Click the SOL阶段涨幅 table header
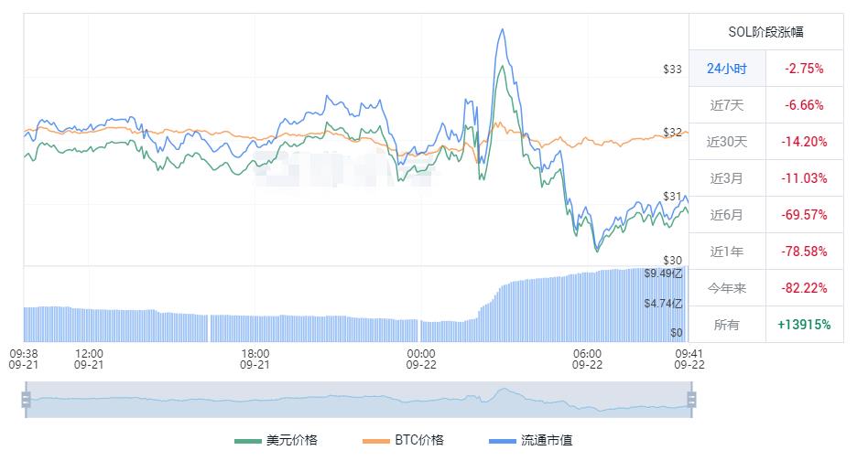 tap(765, 32)
